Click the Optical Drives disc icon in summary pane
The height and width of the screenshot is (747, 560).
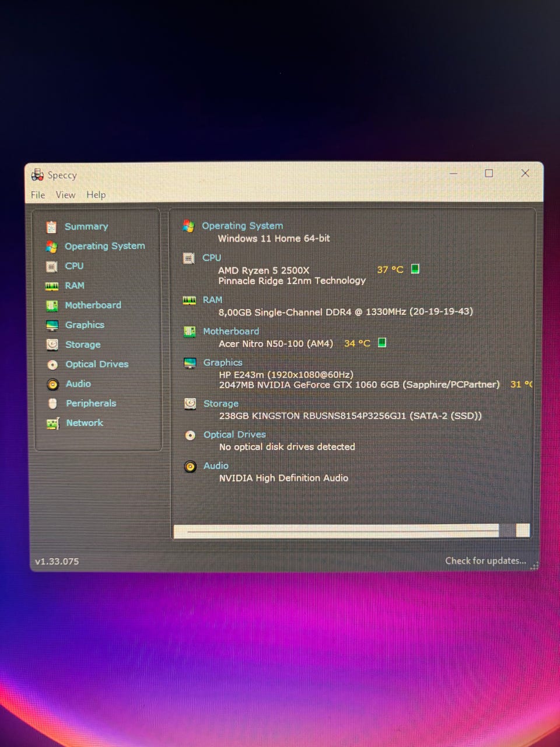(190, 435)
